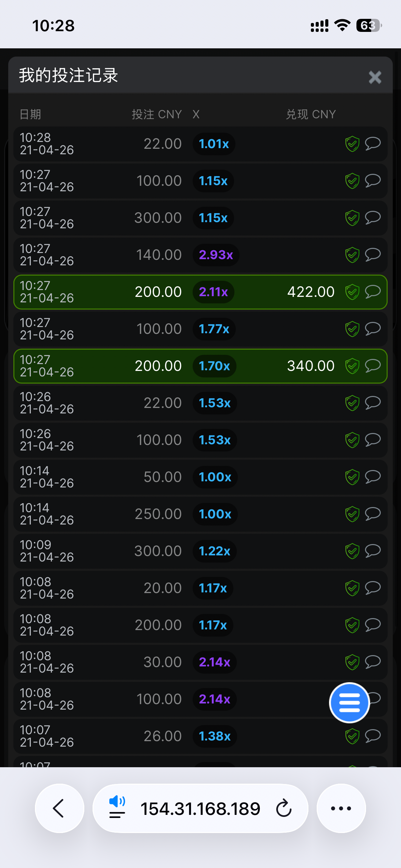The width and height of the screenshot is (401, 868).
Task: Tap the 2.93x multiplier badge
Action: click(x=216, y=255)
